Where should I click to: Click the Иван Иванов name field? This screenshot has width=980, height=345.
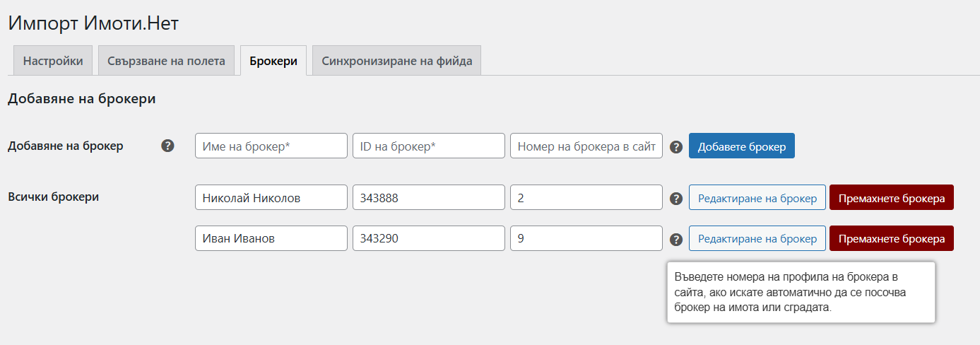pos(271,238)
